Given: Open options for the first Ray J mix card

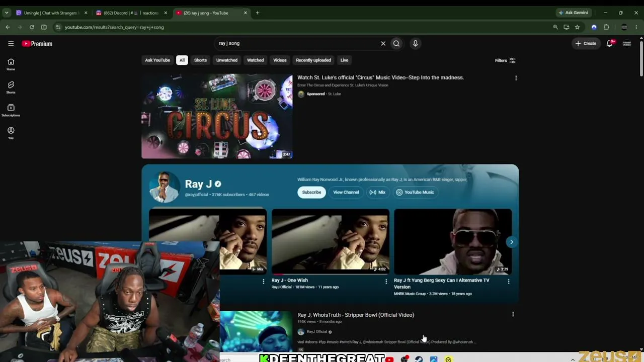Looking at the screenshot, I should click(x=263, y=282).
